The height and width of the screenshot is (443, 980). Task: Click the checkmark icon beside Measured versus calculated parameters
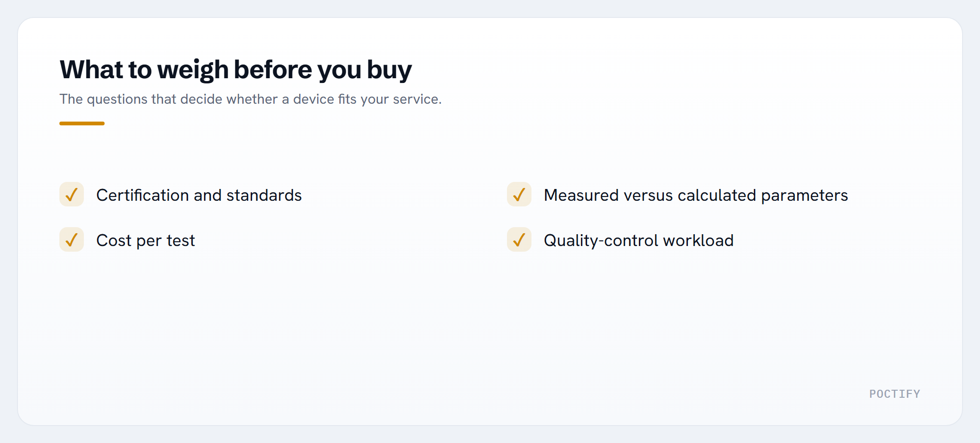click(x=519, y=194)
